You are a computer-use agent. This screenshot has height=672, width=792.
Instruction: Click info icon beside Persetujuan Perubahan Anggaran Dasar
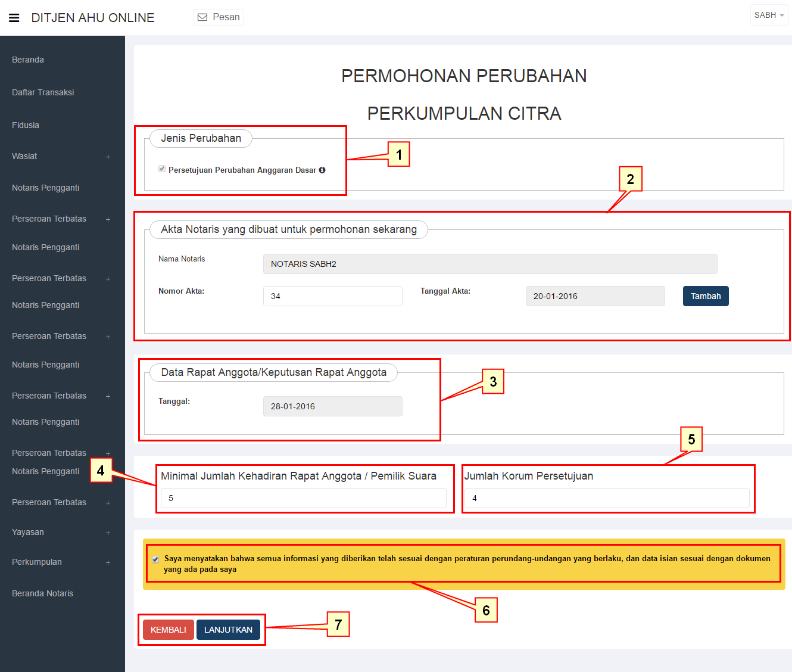tap(322, 170)
